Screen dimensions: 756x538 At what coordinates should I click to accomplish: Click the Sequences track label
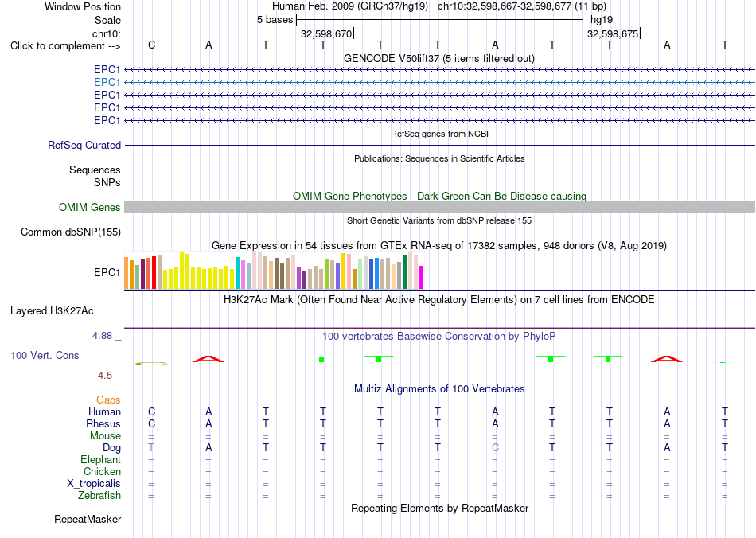(95, 170)
